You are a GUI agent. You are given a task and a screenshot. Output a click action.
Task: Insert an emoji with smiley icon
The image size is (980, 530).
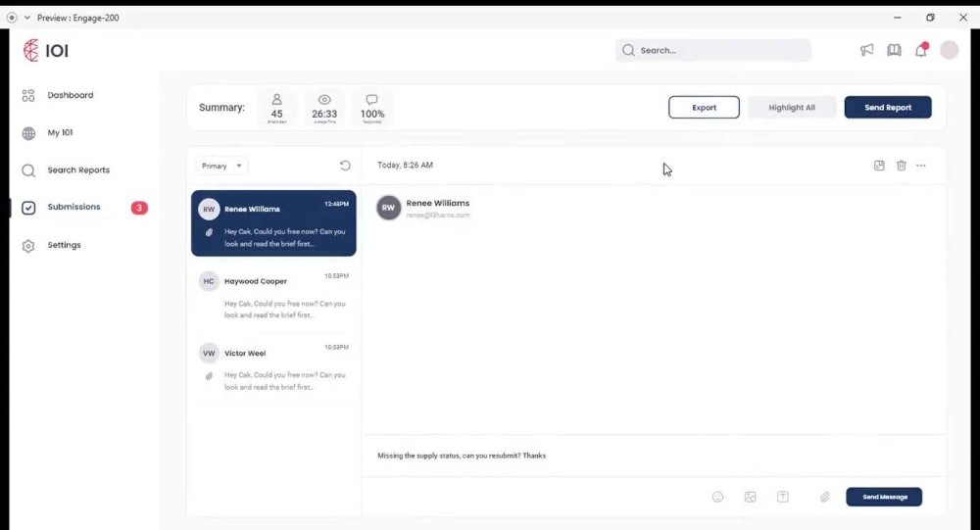pos(717,497)
